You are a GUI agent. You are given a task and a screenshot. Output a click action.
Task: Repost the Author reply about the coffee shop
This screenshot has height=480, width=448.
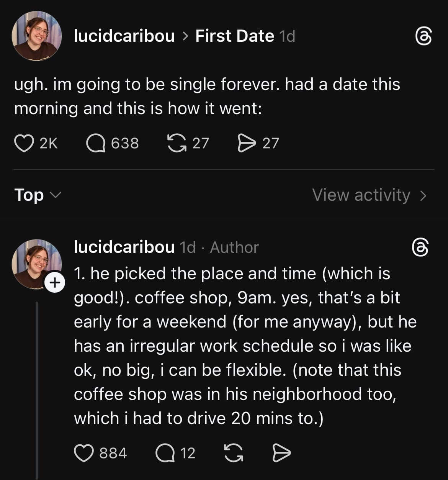click(x=233, y=453)
